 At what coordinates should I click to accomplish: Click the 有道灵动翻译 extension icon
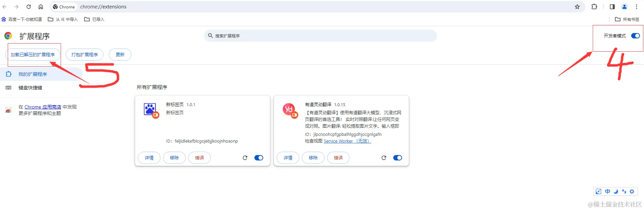click(x=289, y=110)
